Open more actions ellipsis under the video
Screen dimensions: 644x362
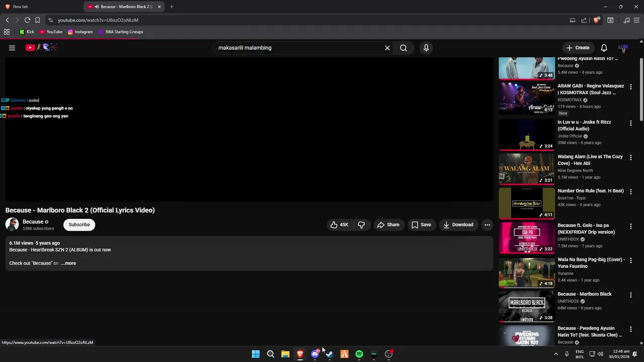tap(487, 225)
